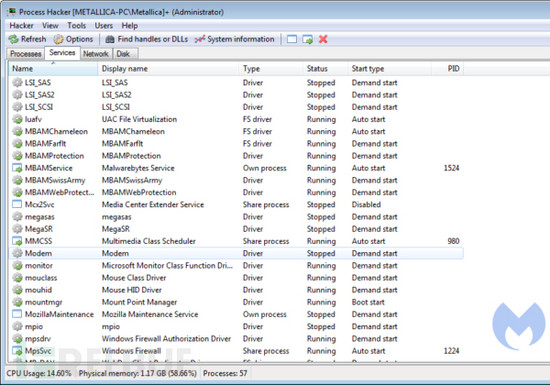The height and width of the screenshot is (385, 550).
Task: Switch to the Network tab
Action: pyautogui.click(x=96, y=54)
